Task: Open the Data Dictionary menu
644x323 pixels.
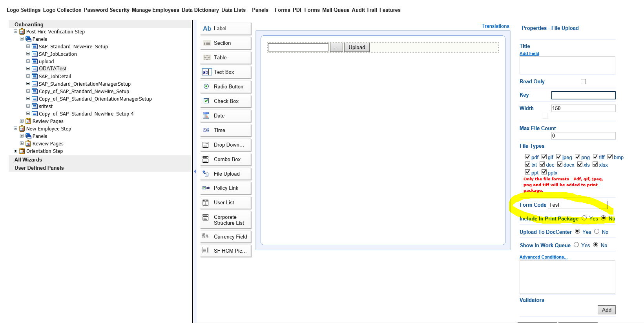Action: coord(200,10)
